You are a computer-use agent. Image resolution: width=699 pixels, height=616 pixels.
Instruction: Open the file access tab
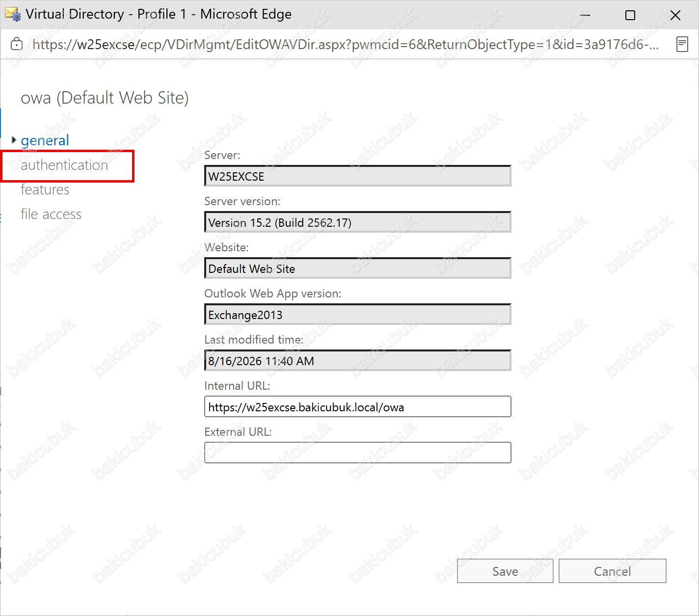(x=51, y=214)
